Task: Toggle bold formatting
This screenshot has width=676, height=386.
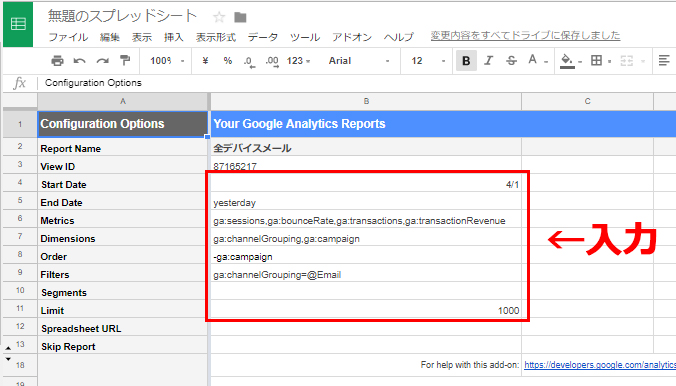Action: [x=466, y=61]
